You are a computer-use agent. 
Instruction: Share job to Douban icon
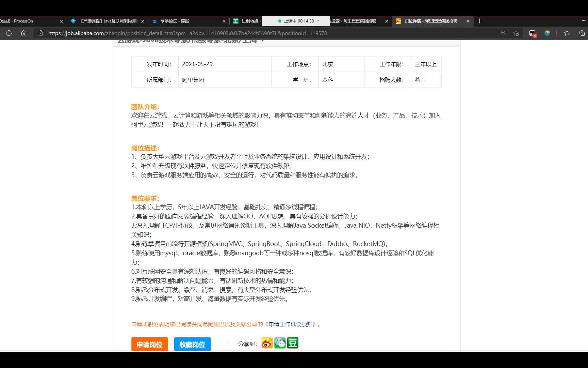tap(293, 343)
